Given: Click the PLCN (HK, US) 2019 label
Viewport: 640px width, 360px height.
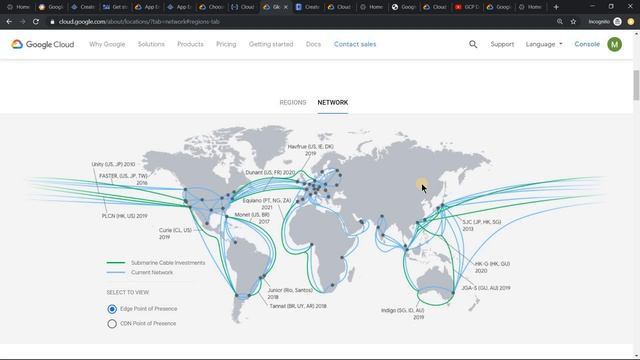Looking at the screenshot, I should 124,216.
